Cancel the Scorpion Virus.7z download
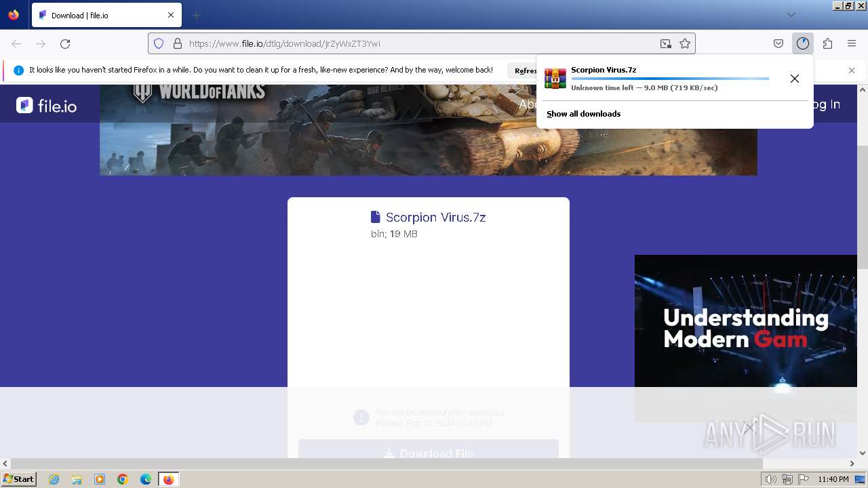The image size is (868, 488). coord(795,79)
